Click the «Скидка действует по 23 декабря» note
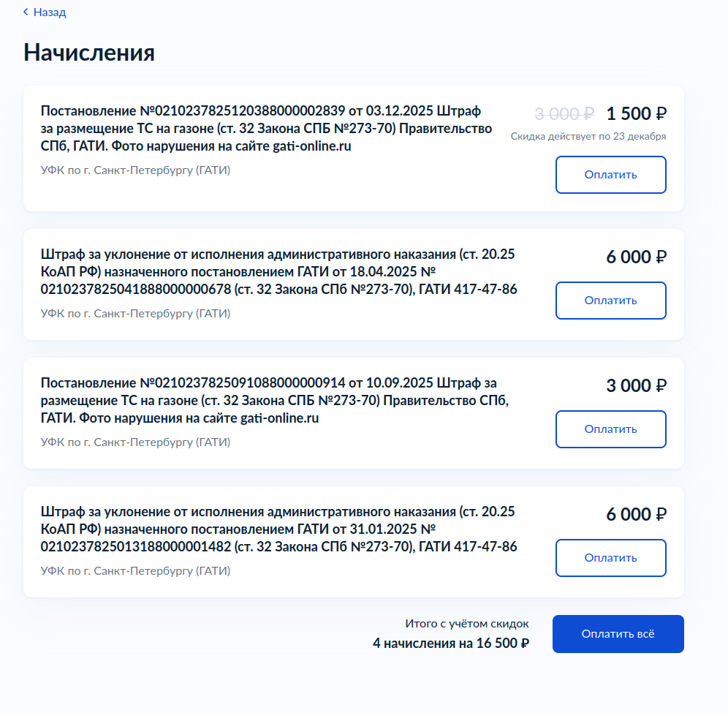 click(589, 136)
